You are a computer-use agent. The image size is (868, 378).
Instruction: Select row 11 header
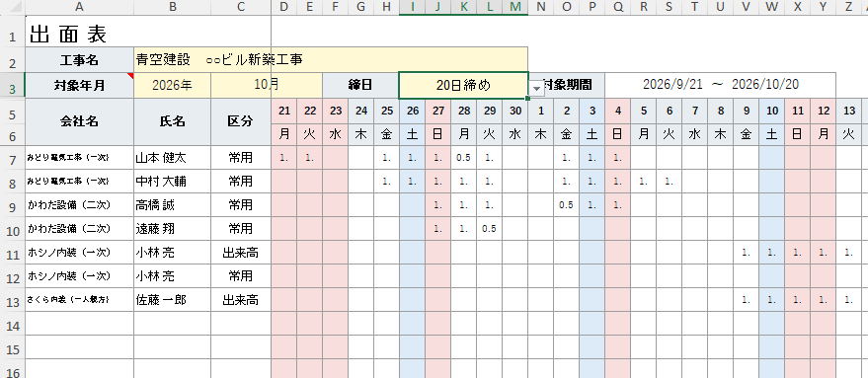click(x=12, y=253)
